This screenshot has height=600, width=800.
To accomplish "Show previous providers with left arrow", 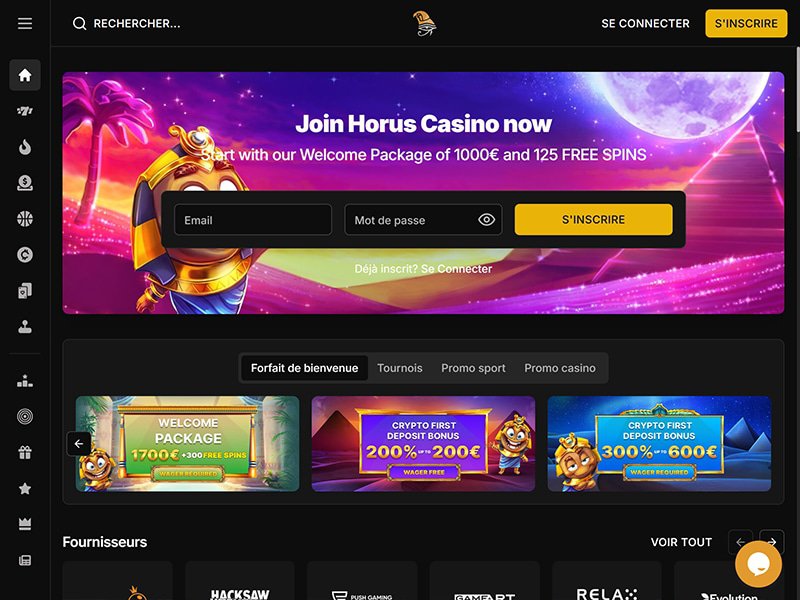I will click(740, 542).
